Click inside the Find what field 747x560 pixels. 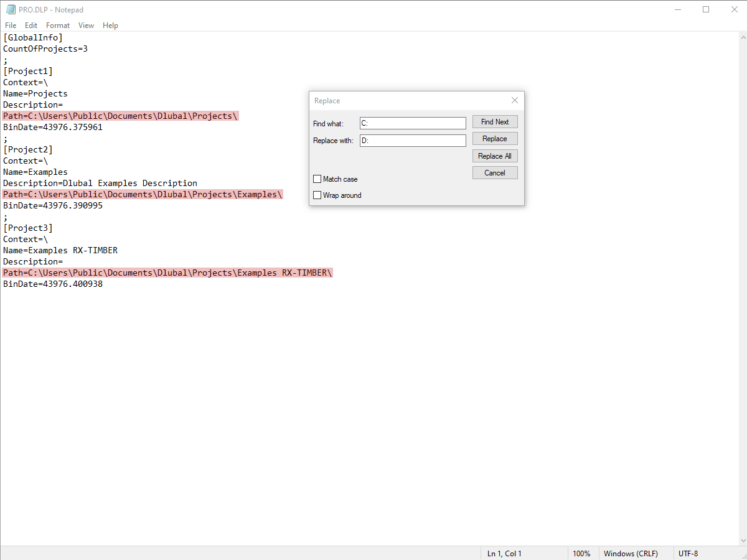click(x=412, y=123)
